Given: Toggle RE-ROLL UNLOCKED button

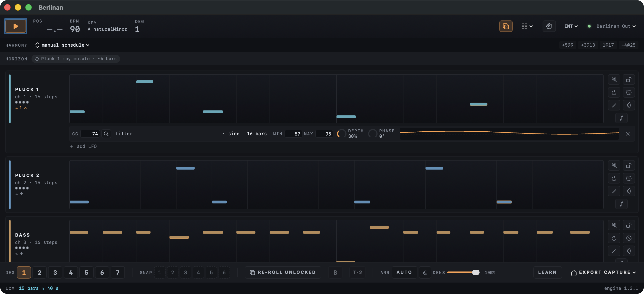Looking at the screenshot, I should pos(283,273).
